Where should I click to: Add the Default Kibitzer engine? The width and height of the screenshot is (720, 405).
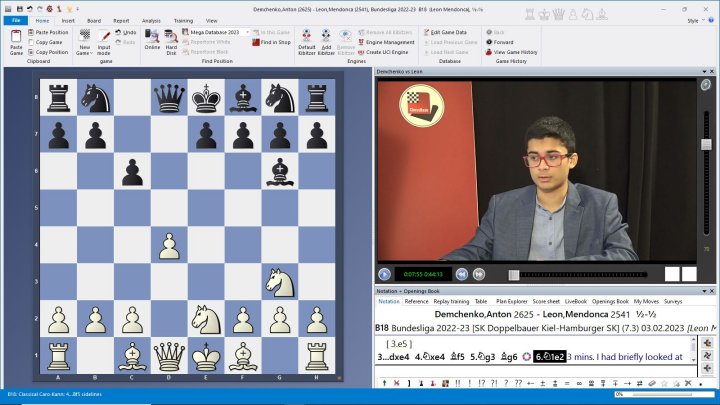[307, 40]
